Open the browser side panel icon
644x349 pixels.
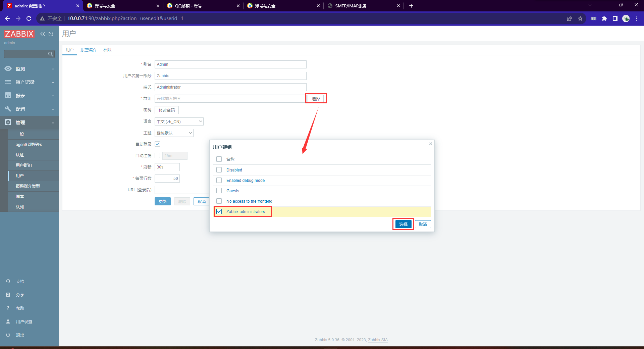pos(615,18)
